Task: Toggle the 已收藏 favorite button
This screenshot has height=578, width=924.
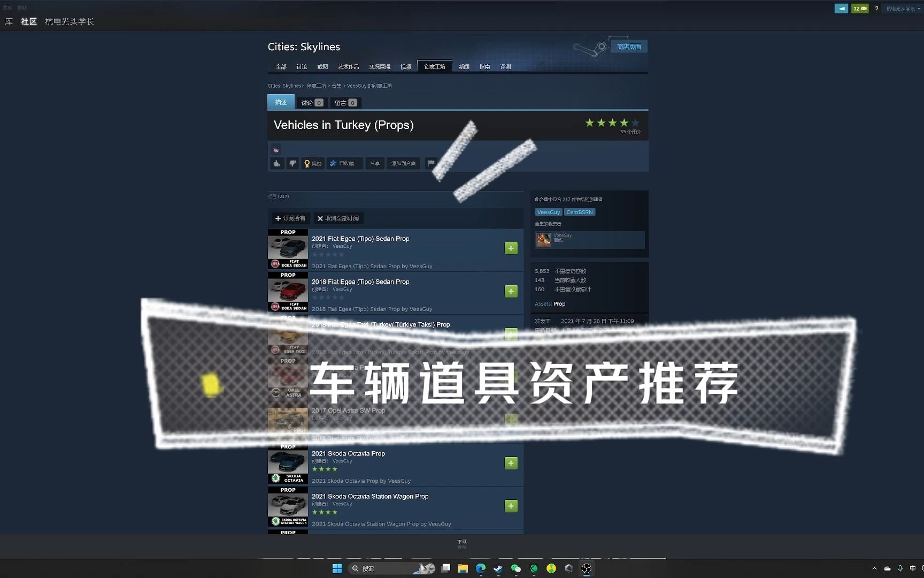Action: [x=344, y=163]
